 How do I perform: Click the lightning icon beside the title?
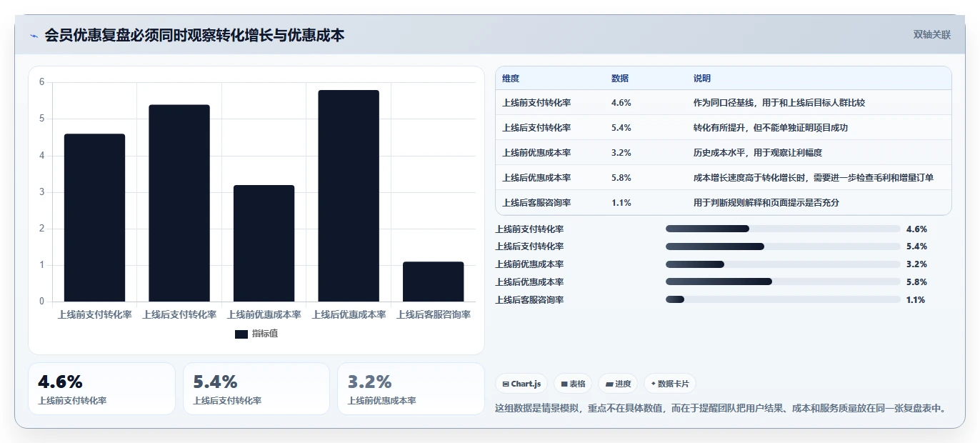(34, 36)
